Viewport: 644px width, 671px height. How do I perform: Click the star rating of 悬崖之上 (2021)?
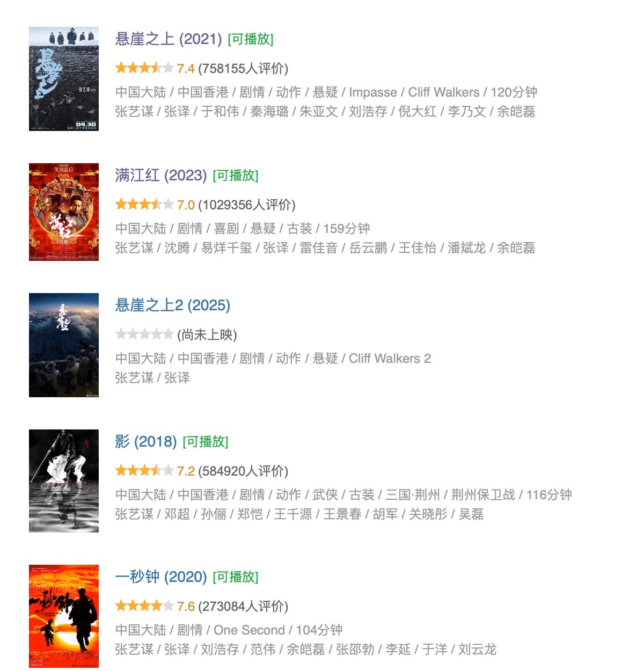point(144,68)
